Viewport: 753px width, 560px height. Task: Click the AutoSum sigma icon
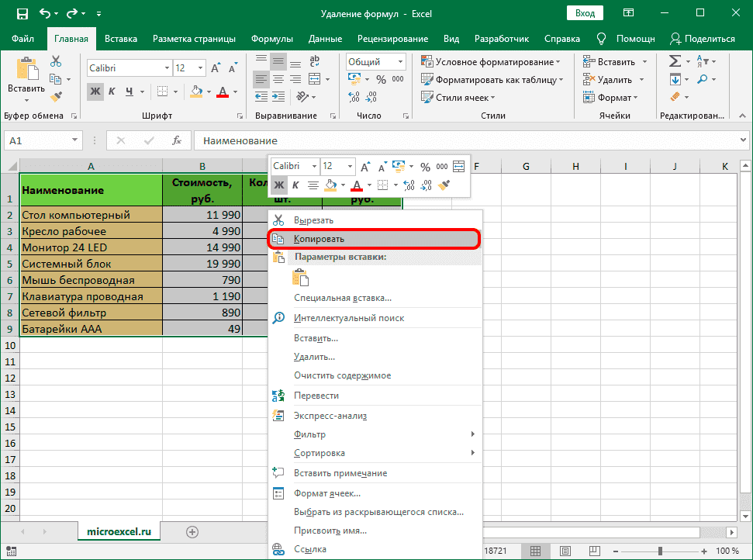(675, 61)
